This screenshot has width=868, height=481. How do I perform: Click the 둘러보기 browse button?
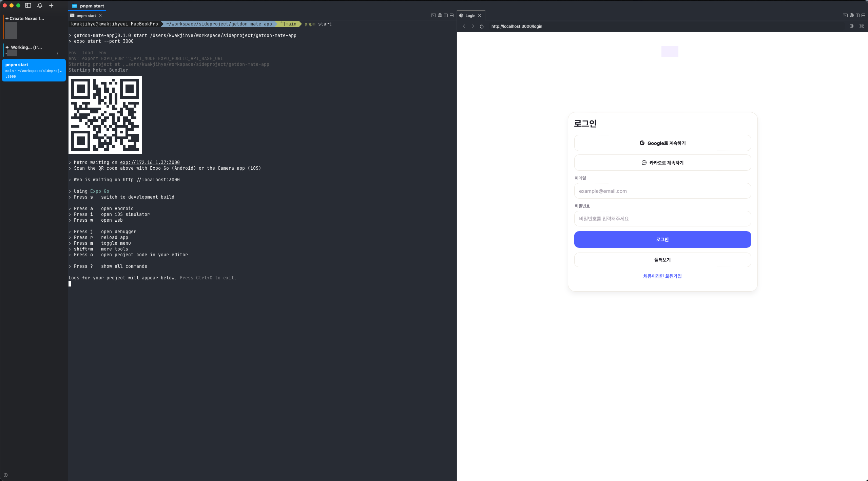pyautogui.click(x=662, y=260)
